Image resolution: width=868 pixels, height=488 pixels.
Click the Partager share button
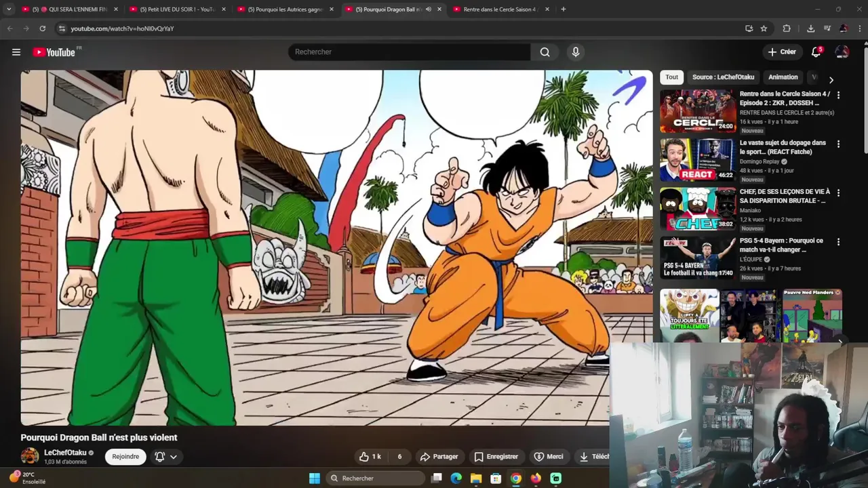pos(439,457)
